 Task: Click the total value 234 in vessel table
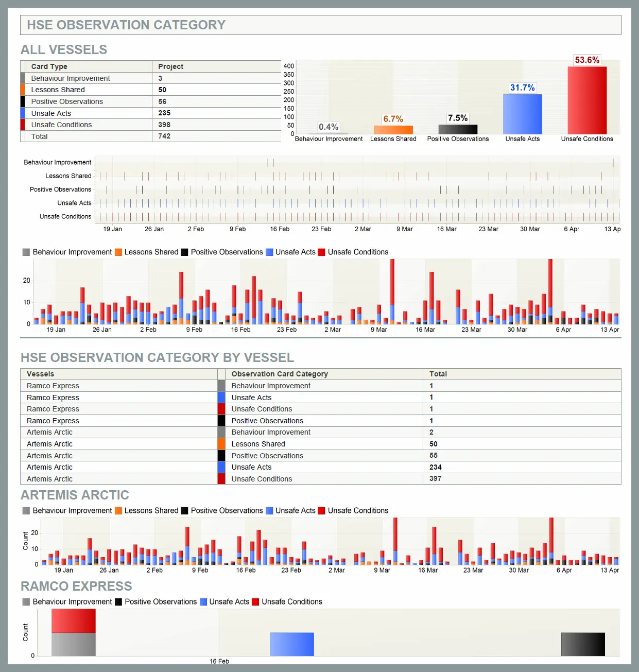(x=436, y=467)
